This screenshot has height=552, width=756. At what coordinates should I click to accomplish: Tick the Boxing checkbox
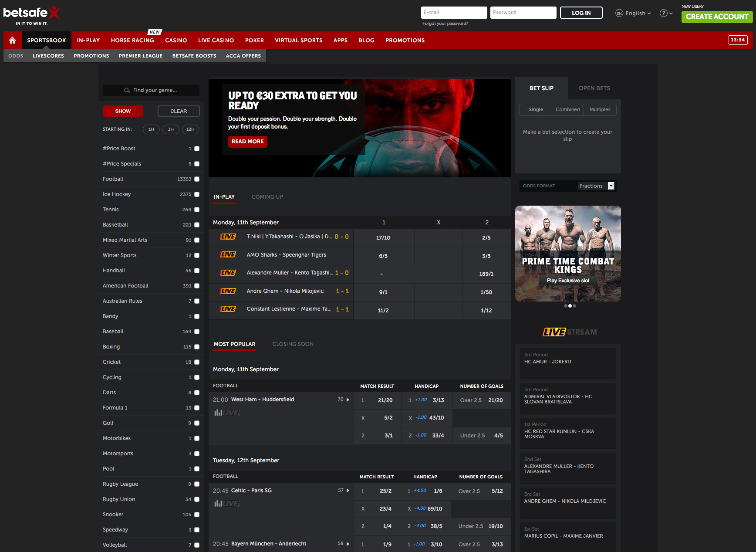click(197, 347)
